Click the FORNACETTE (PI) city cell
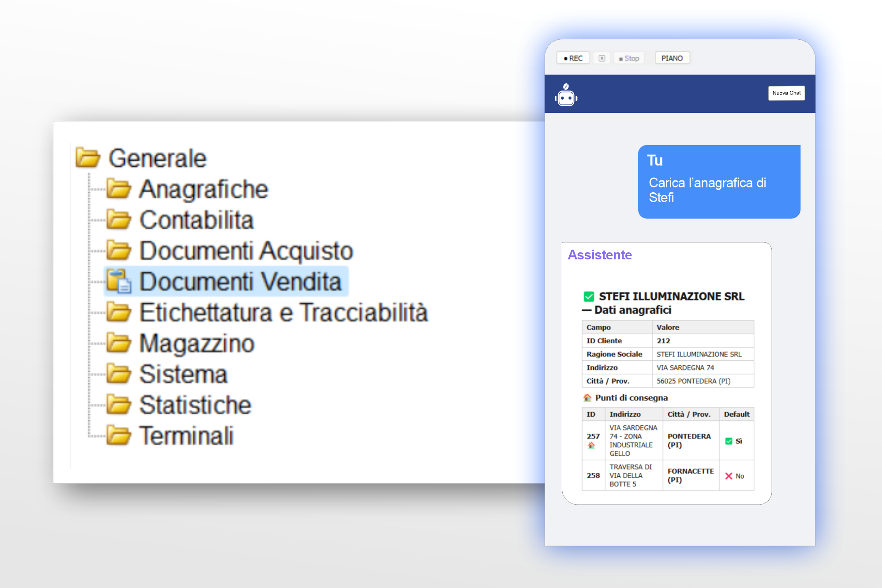The height and width of the screenshot is (588, 882). [x=691, y=476]
